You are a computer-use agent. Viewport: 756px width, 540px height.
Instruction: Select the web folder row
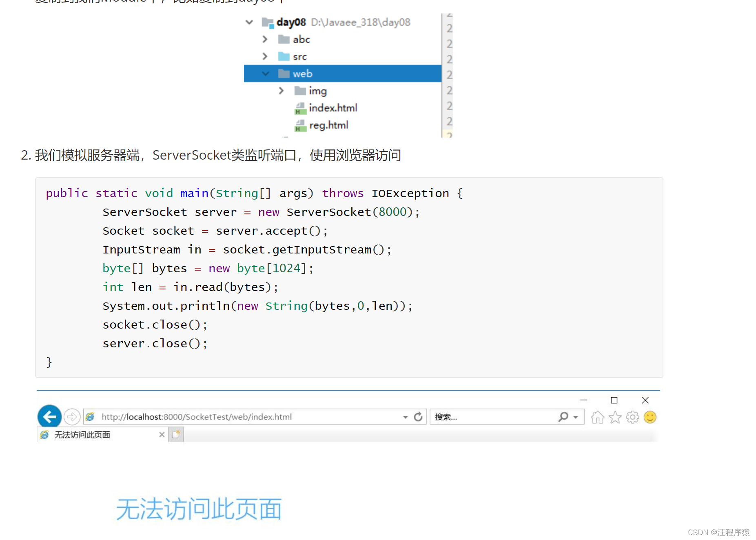pyautogui.click(x=343, y=73)
